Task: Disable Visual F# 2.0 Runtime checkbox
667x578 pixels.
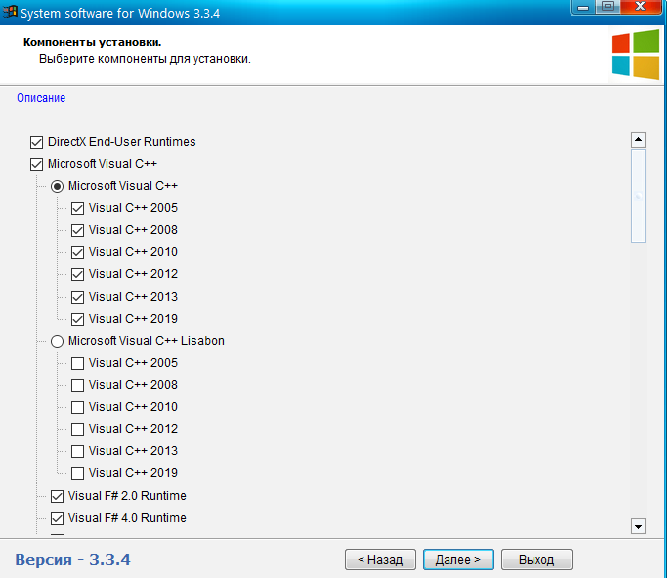Action: 57,496
